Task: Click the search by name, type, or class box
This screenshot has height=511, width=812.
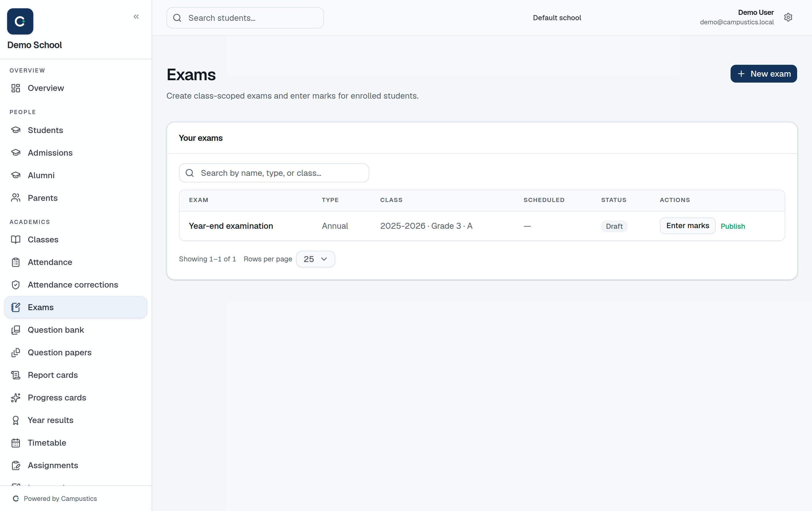Action: [274, 173]
